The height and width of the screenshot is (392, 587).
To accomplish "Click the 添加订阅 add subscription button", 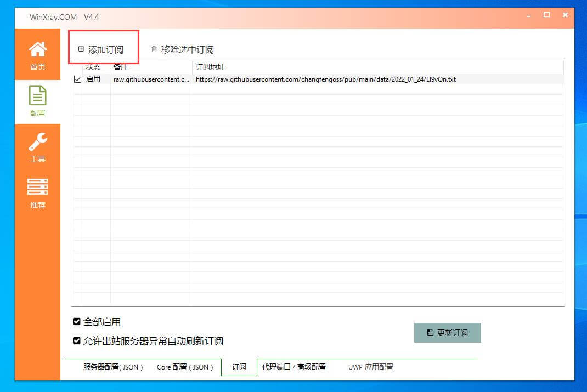I will 101,49.
